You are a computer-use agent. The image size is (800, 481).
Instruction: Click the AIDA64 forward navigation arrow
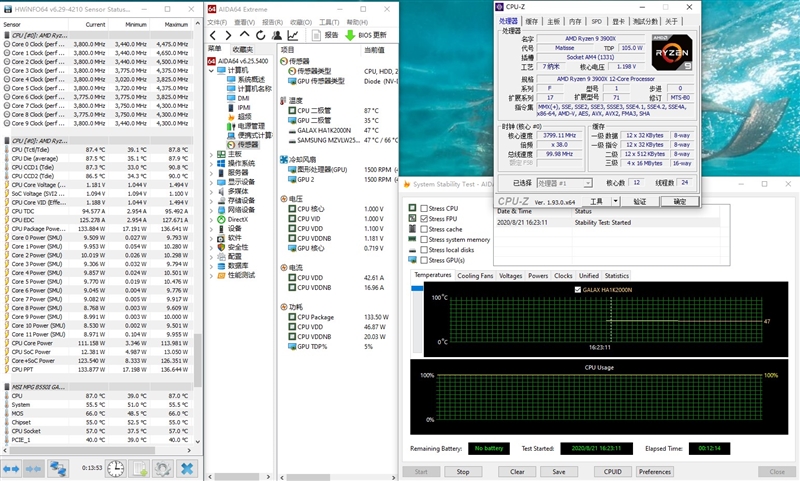[x=228, y=35]
